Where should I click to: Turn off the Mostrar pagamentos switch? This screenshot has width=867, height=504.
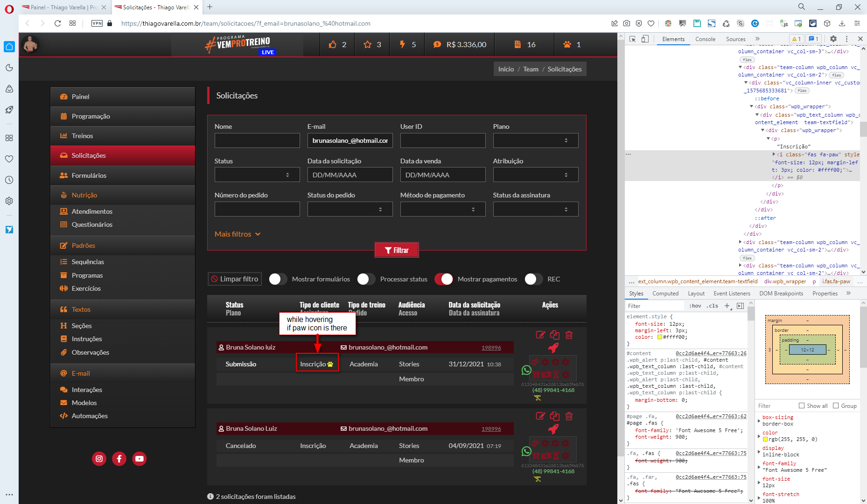pos(444,279)
